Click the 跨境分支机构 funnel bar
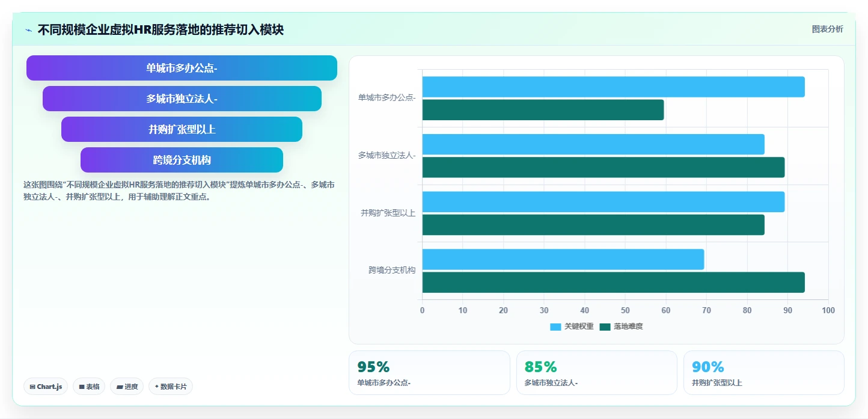Viewport: 868px width, 419px height. (182, 160)
